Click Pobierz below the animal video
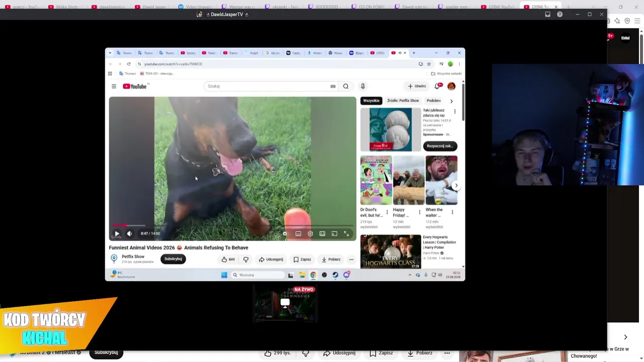 click(x=331, y=259)
